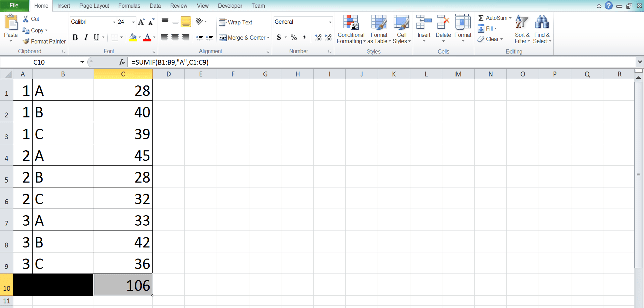Select cell C4 containing 45

pos(123,155)
